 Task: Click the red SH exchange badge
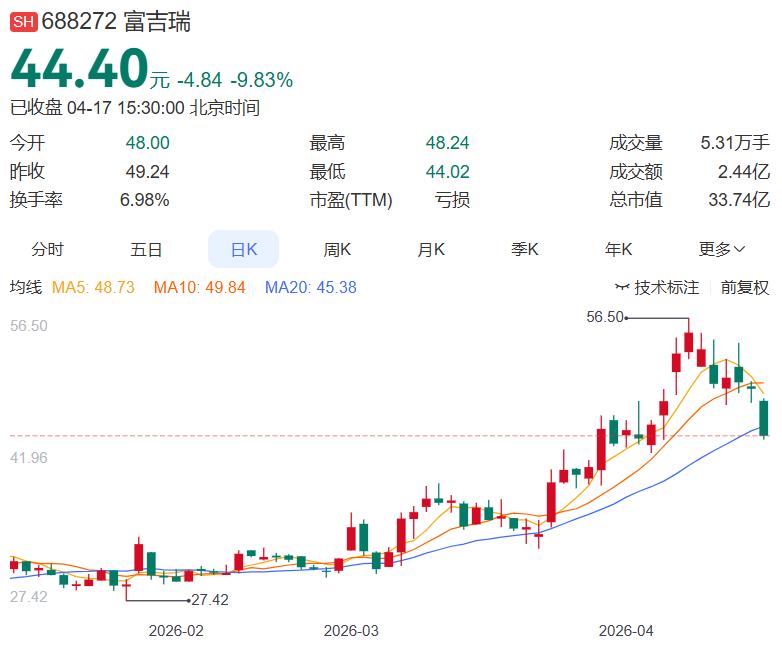pyautogui.click(x=24, y=22)
